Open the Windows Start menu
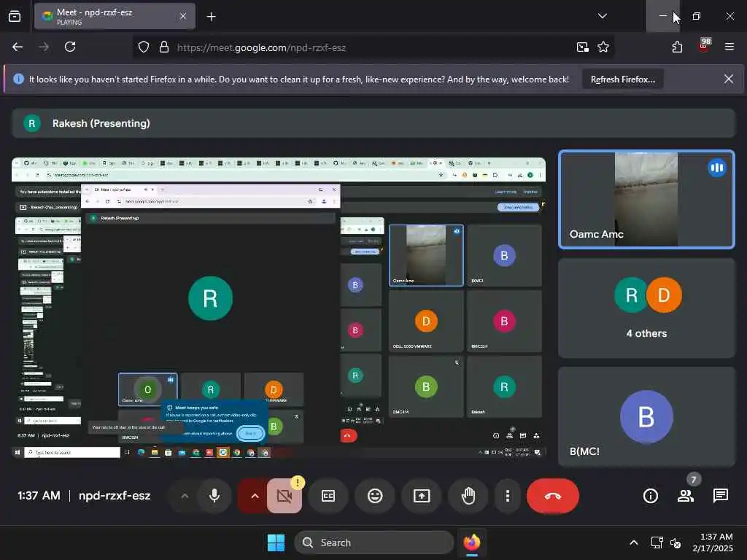 tap(276, 542)
